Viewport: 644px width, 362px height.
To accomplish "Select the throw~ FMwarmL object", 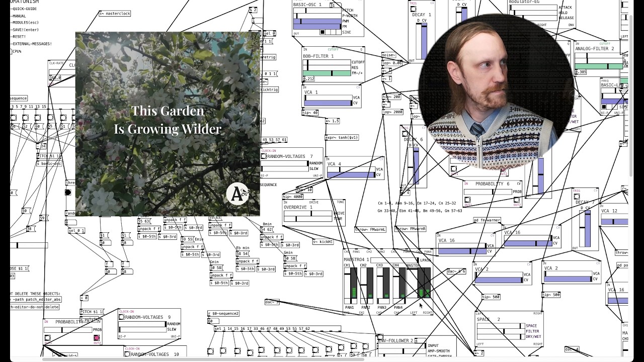I will pyautogui.click(x=371, y=229).
